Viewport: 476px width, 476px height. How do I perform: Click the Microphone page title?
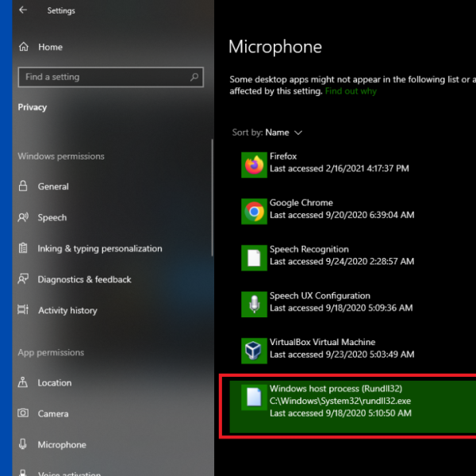pyautogui.click(x=275, y=47)
